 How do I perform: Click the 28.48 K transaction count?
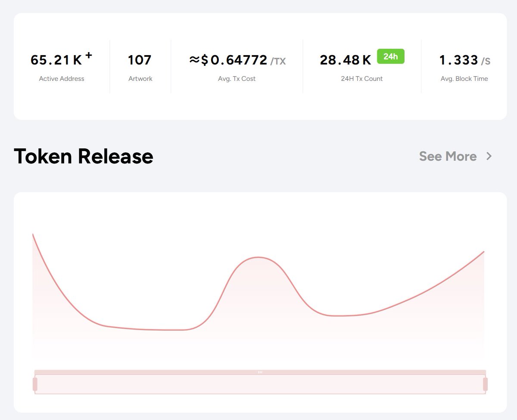[x=346, y=60]
